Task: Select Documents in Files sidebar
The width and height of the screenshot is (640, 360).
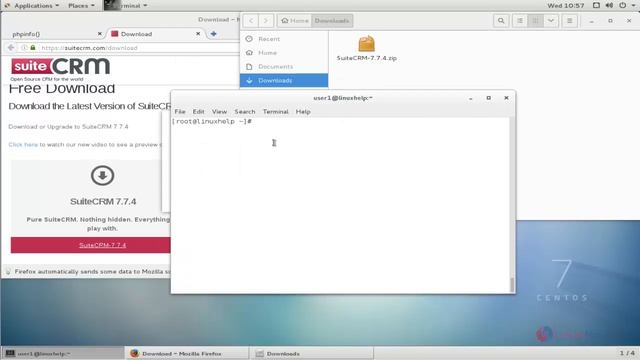Action: pos(284,67)
